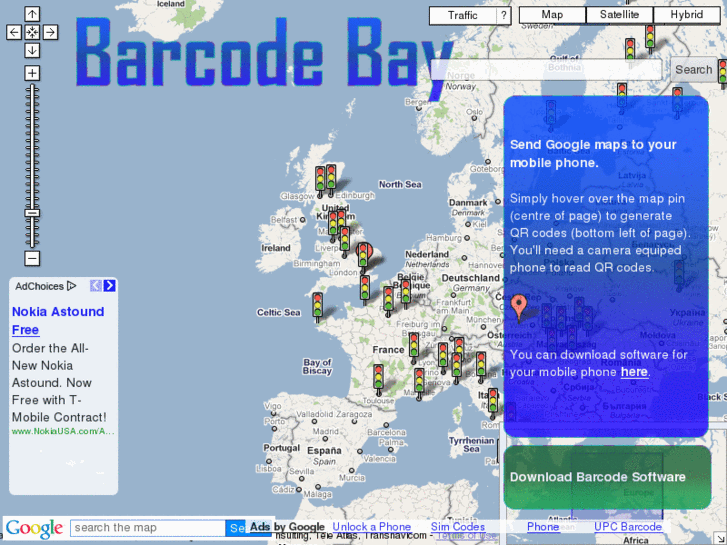Click the 'search the map' input field

pos(147,528)
